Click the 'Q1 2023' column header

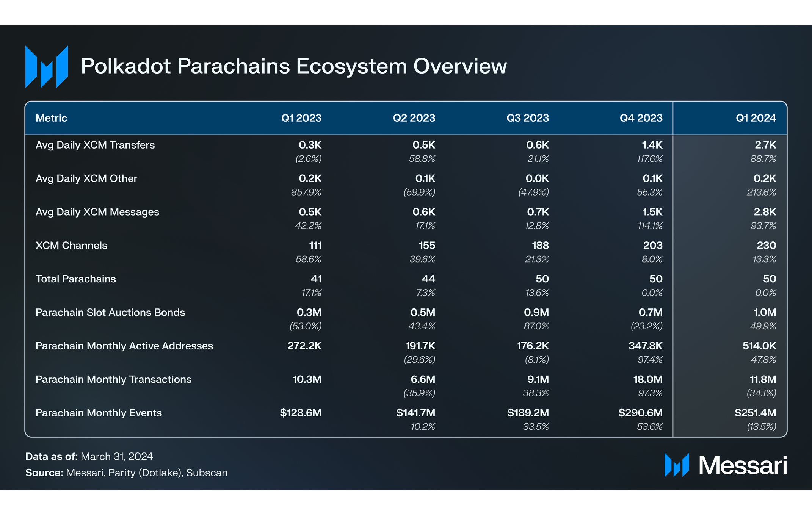(301, 118)
